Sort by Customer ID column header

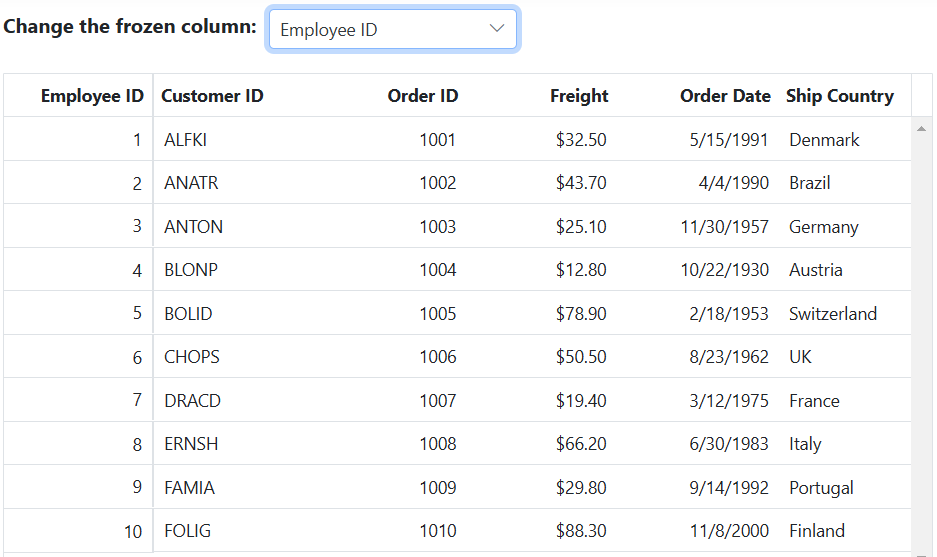[x=212, y=96]
